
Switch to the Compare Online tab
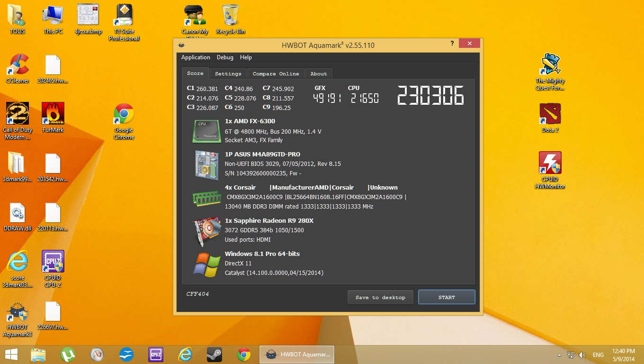tap(276, 73)
